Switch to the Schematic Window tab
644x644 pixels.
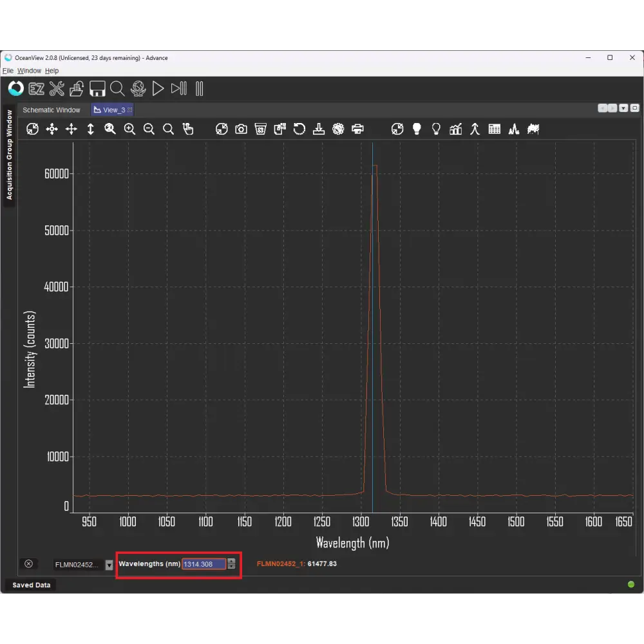(x=52, y=110)
